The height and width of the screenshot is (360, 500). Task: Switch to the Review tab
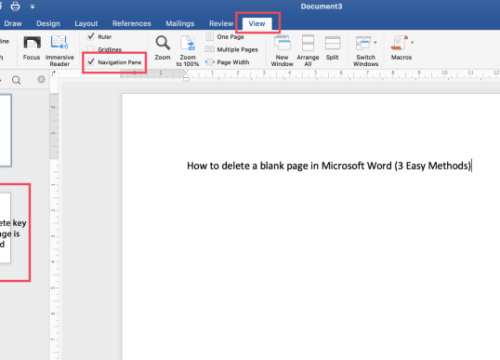pyautogui.click(x=221, y=23)
